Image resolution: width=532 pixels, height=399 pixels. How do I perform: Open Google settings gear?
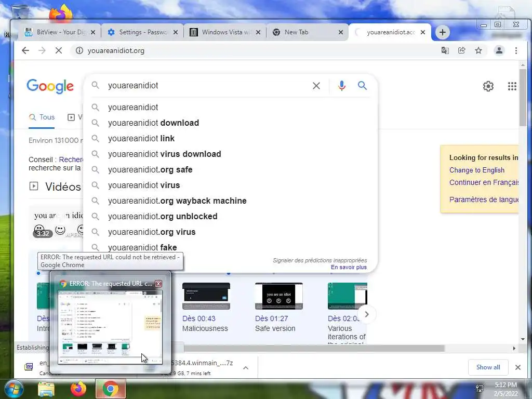point(488,86)
